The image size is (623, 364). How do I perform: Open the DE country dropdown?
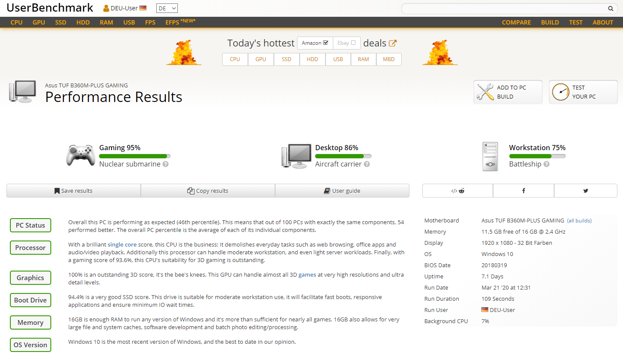click(x=167, y=8)
